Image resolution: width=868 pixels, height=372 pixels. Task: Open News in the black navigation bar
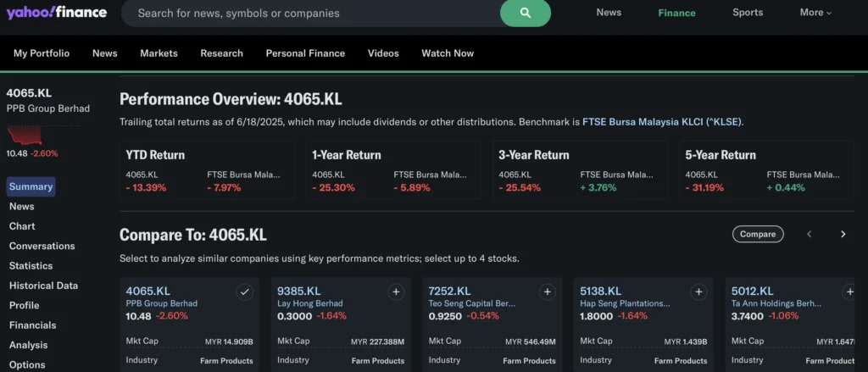pos(104,53)
